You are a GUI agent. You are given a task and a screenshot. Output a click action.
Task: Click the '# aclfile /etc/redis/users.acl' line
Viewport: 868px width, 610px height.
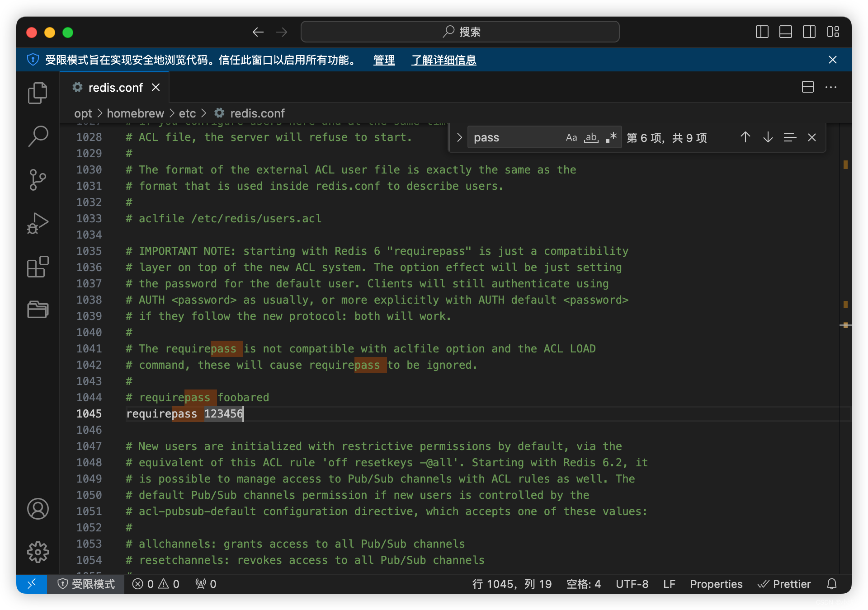pyautogui.click(x=223, y=218)
